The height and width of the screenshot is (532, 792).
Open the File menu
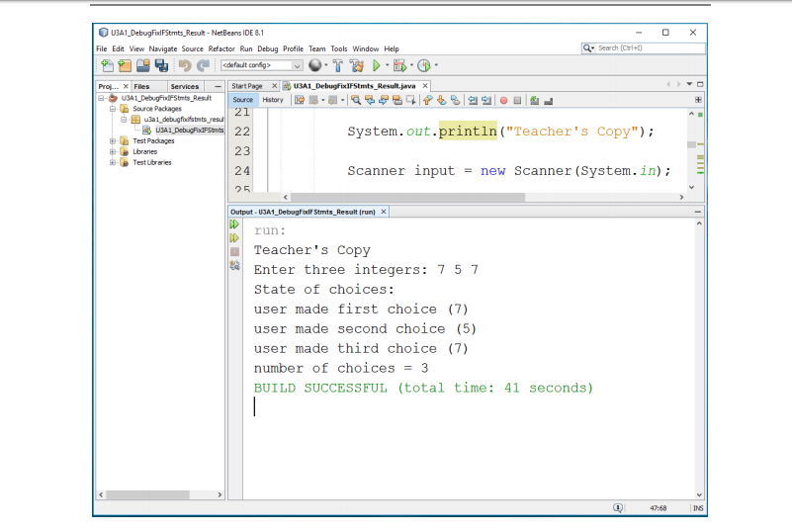pos(102,48)
